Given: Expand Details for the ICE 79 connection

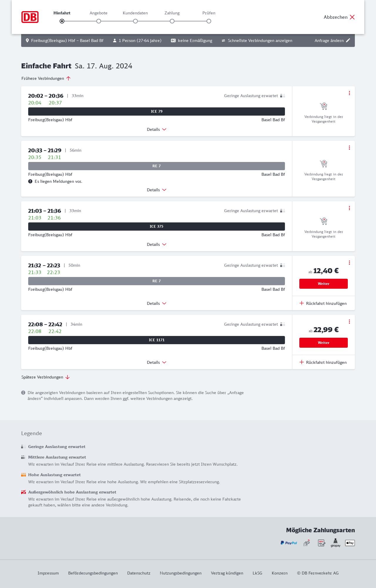Looking at the screenshot, I should [157, 129].
